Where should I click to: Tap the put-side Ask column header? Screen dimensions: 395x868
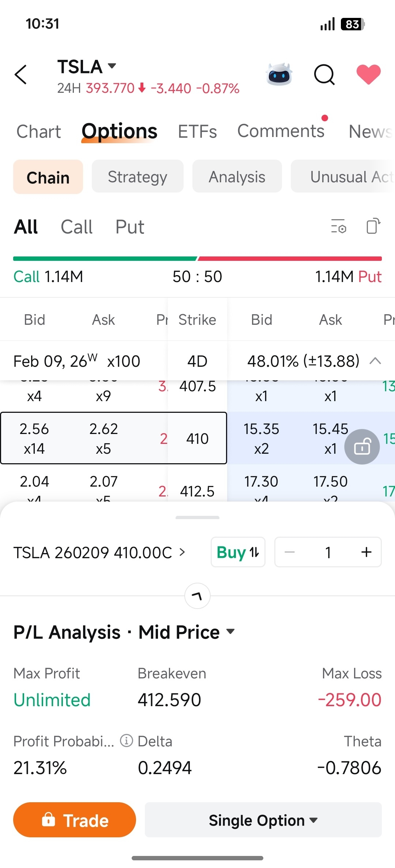tap(331, 320)
